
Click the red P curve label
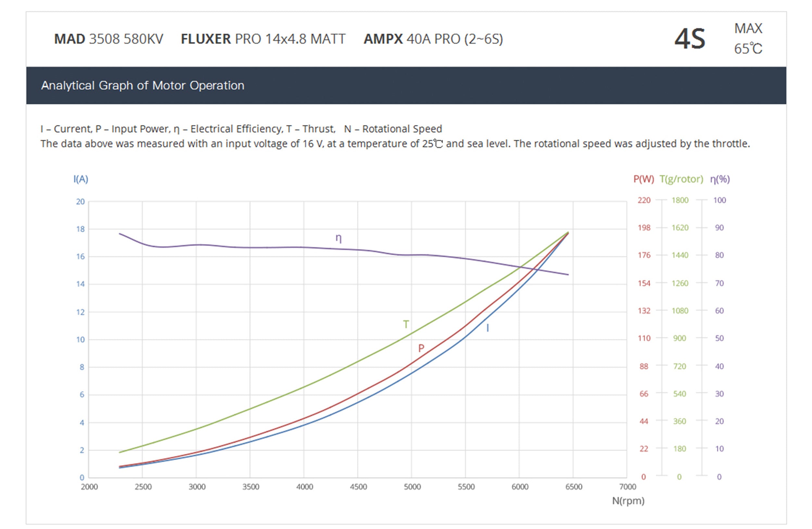pos(421,348)
